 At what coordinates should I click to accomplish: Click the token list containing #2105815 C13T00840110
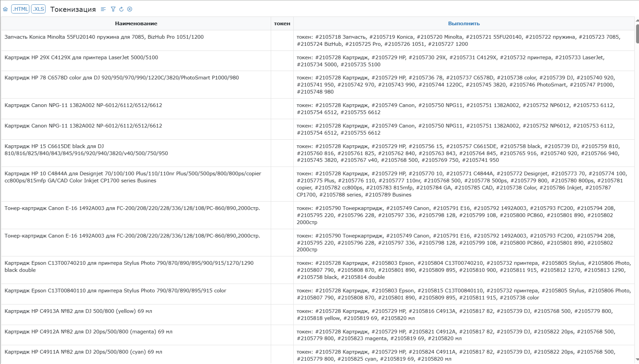coord(464,294)
